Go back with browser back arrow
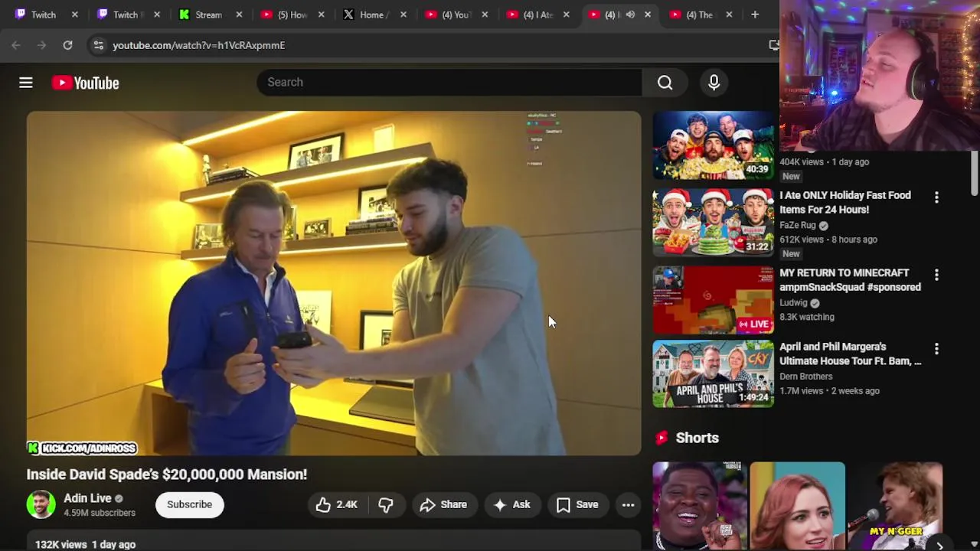 pyautogui.click(x=16, y=45)
